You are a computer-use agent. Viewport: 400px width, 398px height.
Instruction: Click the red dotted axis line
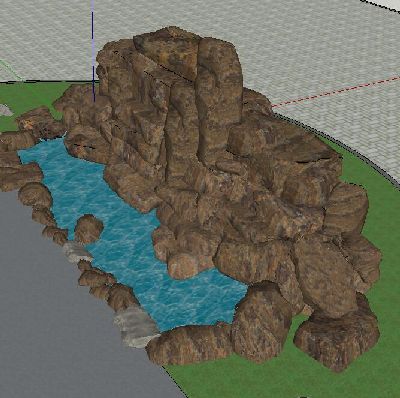[x=335, y=91]
